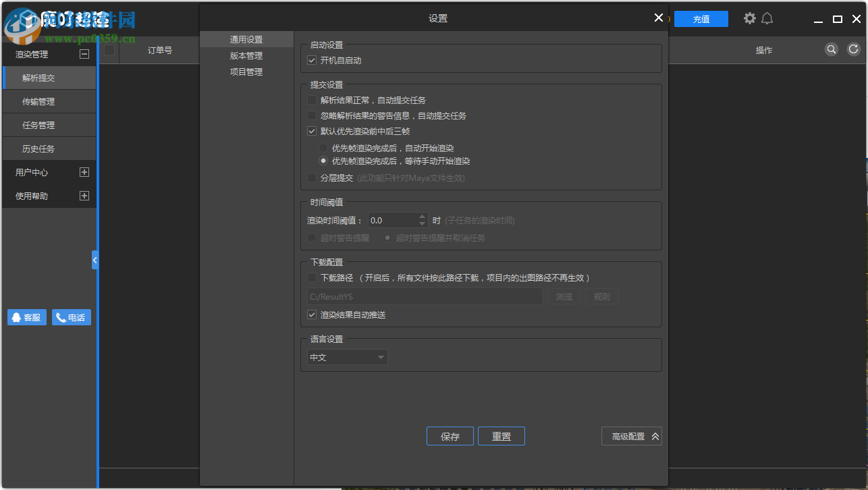Select 优先帧渲染完成后，自动开始渲染 radio button
This screenshot has height=490, width=868.
pos(323,148)
